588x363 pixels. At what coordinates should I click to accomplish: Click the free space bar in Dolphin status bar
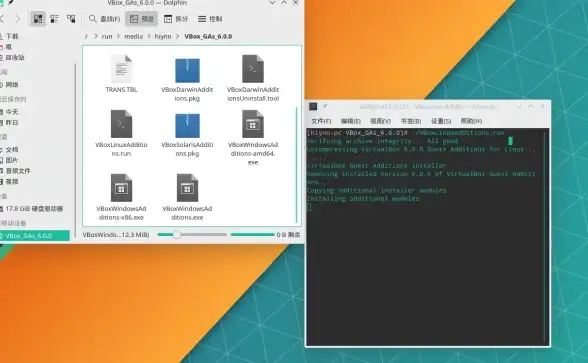click(252, 235)
